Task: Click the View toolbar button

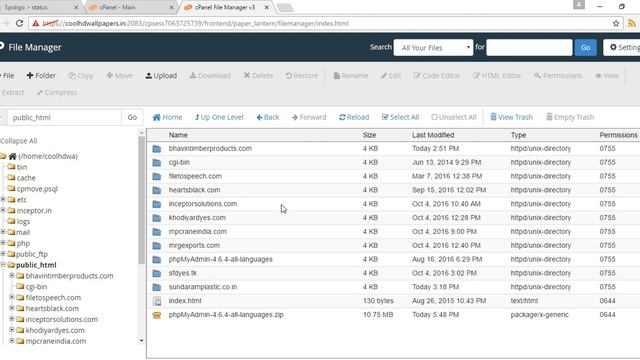Action: [x=607, y=76]
